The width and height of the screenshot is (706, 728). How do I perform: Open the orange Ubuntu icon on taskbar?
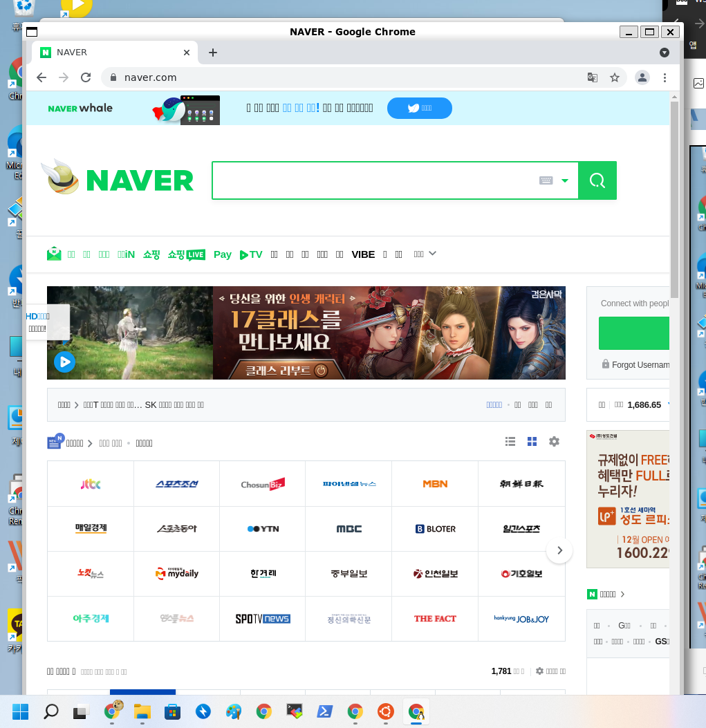(x=386, y=711)
